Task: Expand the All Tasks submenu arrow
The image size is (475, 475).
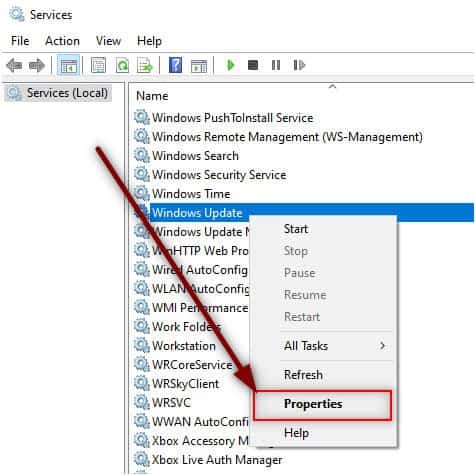Action: click(x=382, y=346)
